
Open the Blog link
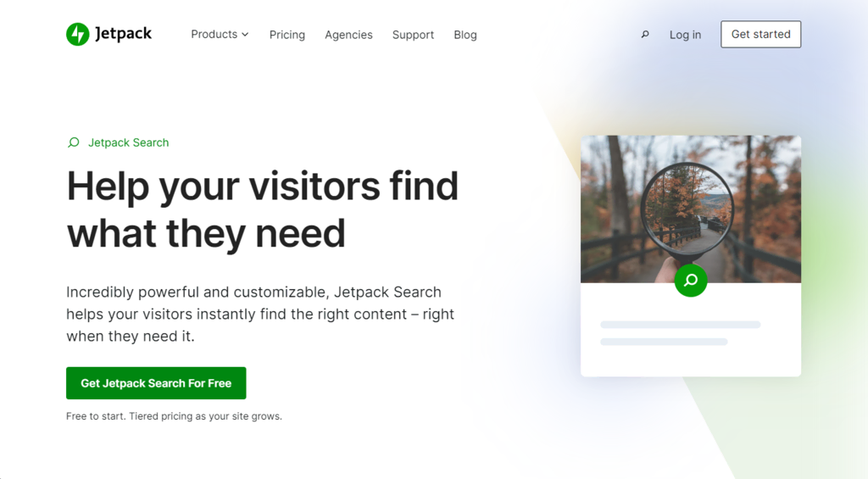[465, 35]
